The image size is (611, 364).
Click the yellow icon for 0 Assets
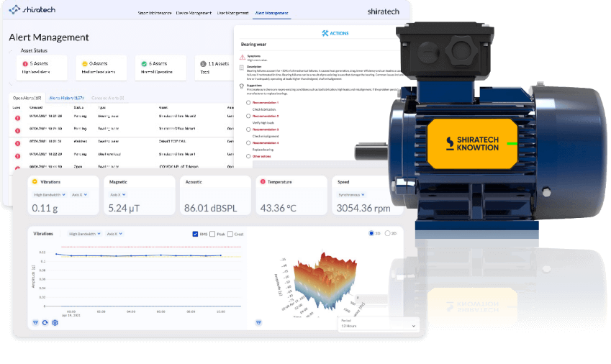(84, 64)
